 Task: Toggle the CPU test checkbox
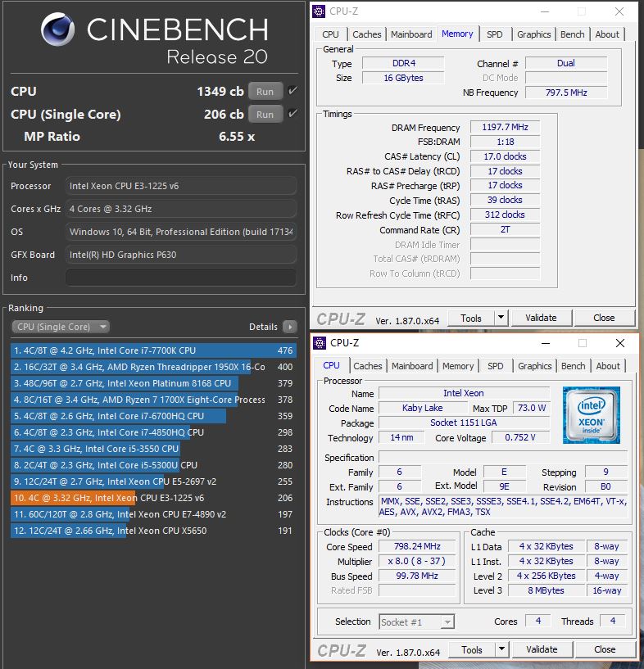point(293,90)
